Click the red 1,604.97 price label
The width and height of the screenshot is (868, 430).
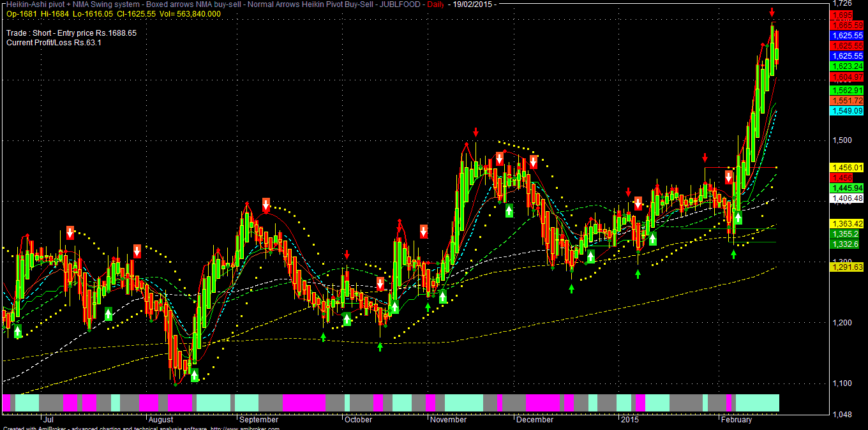click(846, 77)
